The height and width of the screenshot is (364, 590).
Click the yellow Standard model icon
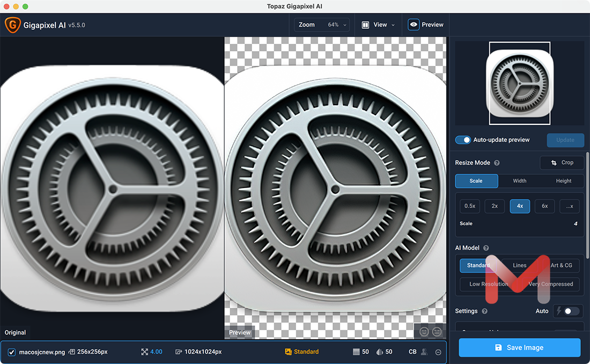288,352
